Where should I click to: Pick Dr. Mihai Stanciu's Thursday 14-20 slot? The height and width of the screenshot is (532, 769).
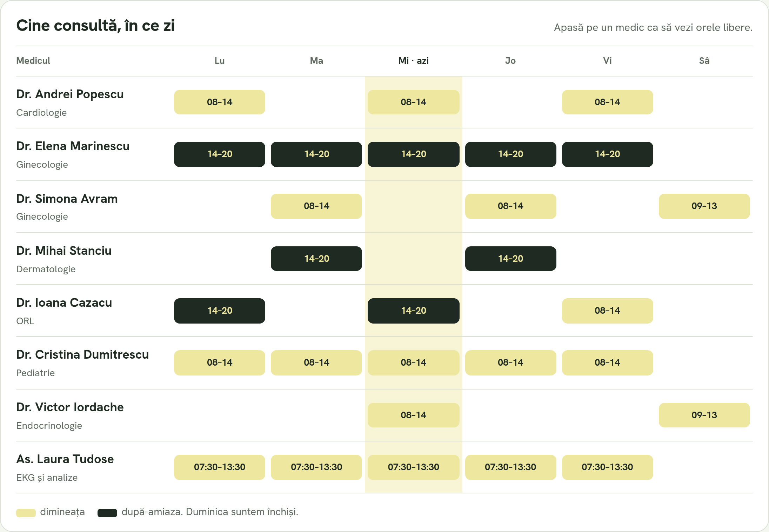point(510,259)
